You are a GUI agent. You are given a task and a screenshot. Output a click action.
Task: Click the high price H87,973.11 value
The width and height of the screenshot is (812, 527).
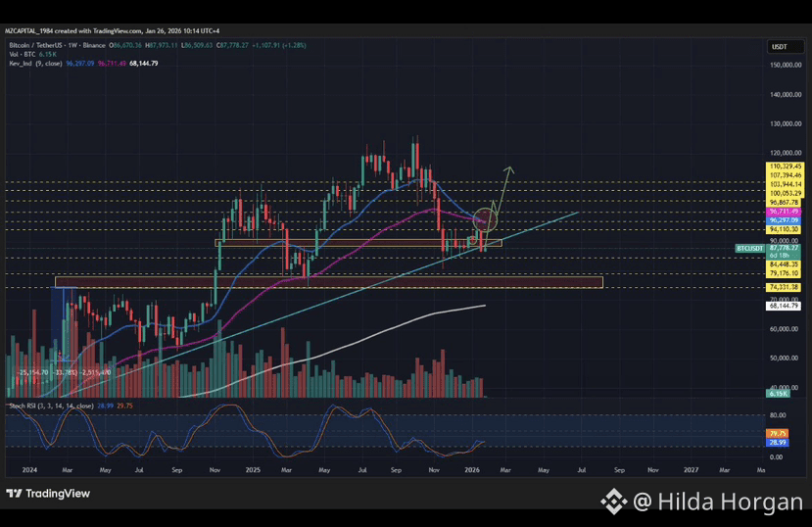161,46
